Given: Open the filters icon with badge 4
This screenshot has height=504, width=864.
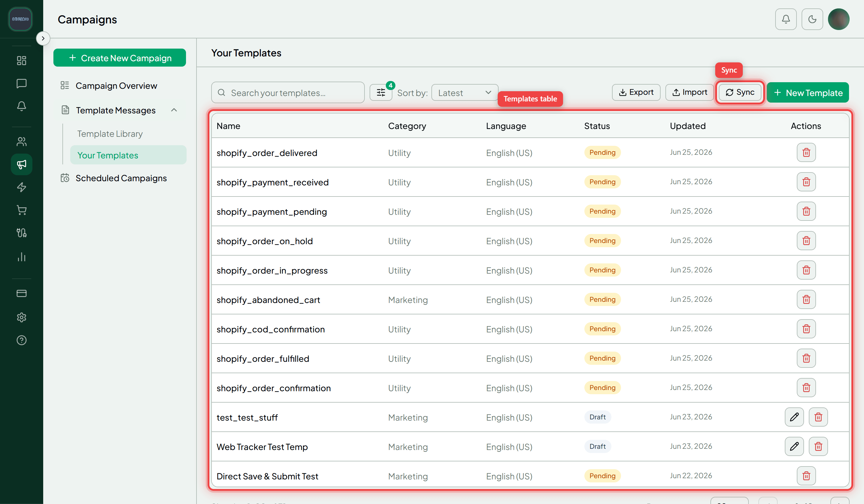Looking at the screenshot, I should click(x=381, y=93).
